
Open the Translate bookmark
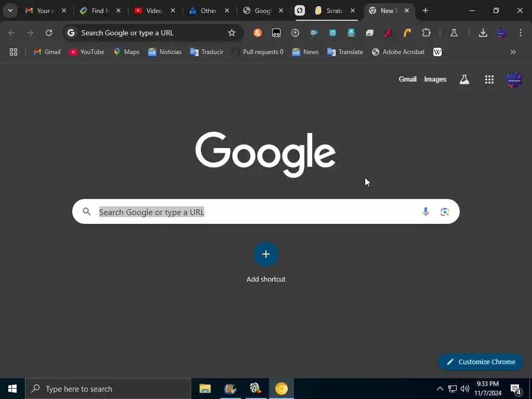(345, 52)
